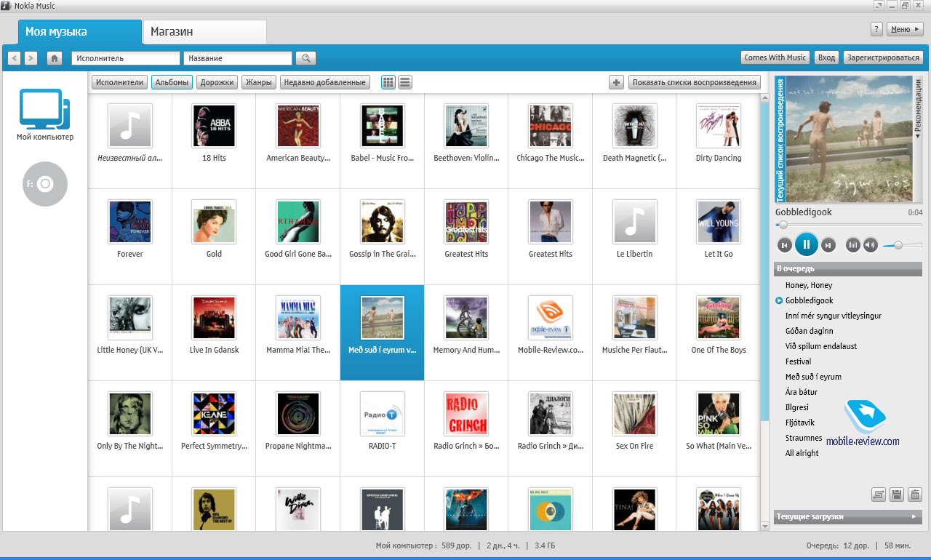Open the Death Magnetic album cover
This screenshot has height=560, width=931.
[634, 125]
